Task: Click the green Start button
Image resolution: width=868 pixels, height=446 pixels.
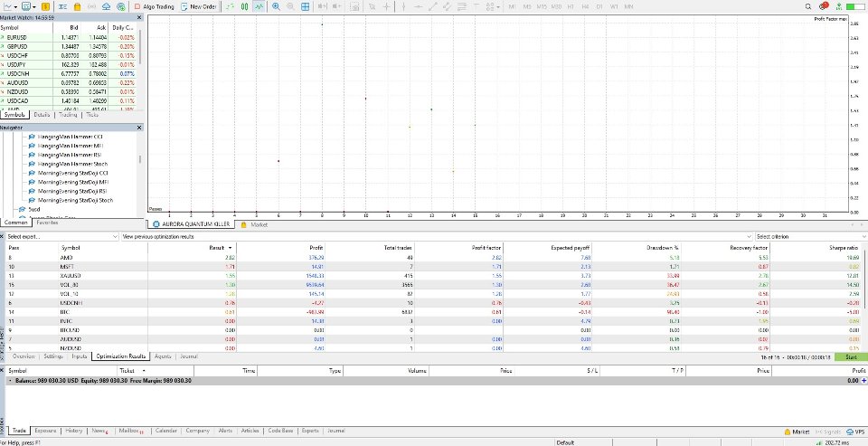Action: 850,357
